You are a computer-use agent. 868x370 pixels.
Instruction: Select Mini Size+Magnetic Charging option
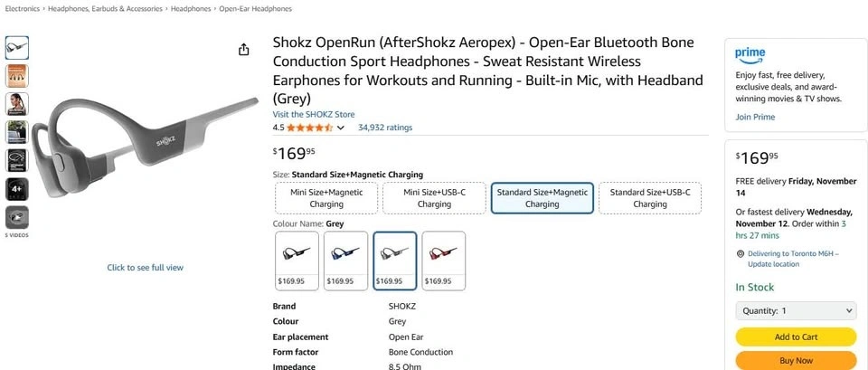coord(326,198)
